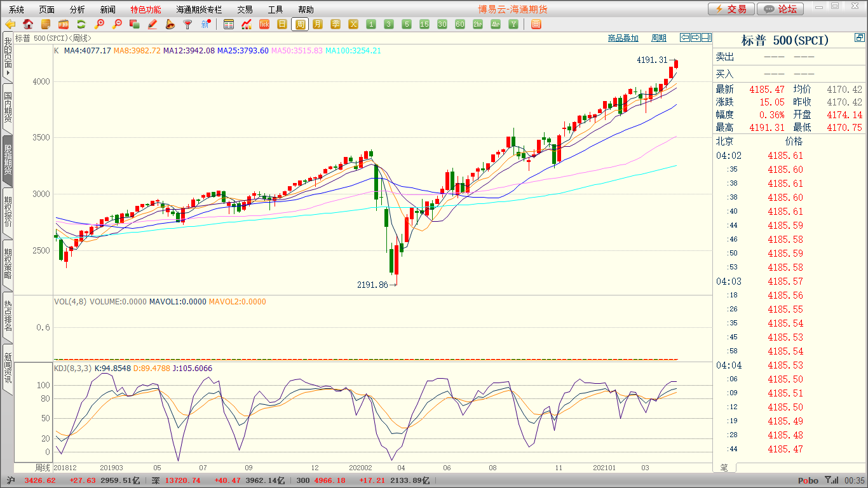Image resolution: width=868 pixels, height=488 pixels.
Task: Select the 笔 tick tab
Action: click(x=724, y=468)
